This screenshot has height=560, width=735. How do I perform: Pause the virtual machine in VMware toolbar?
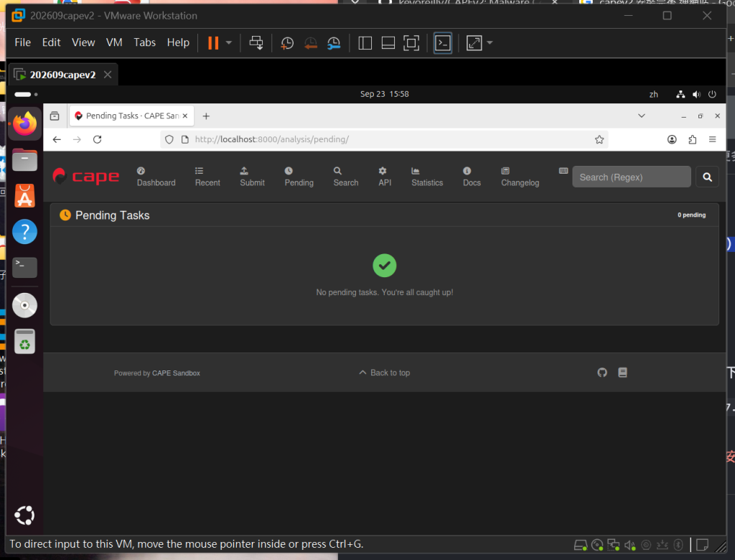click(213, 42)
